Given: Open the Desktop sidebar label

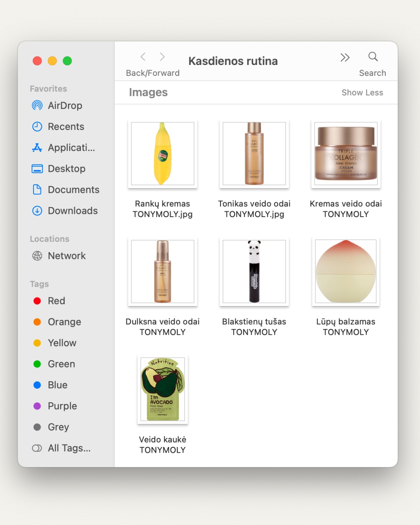Looking at the screenshot, I should [x=66, y=168].
